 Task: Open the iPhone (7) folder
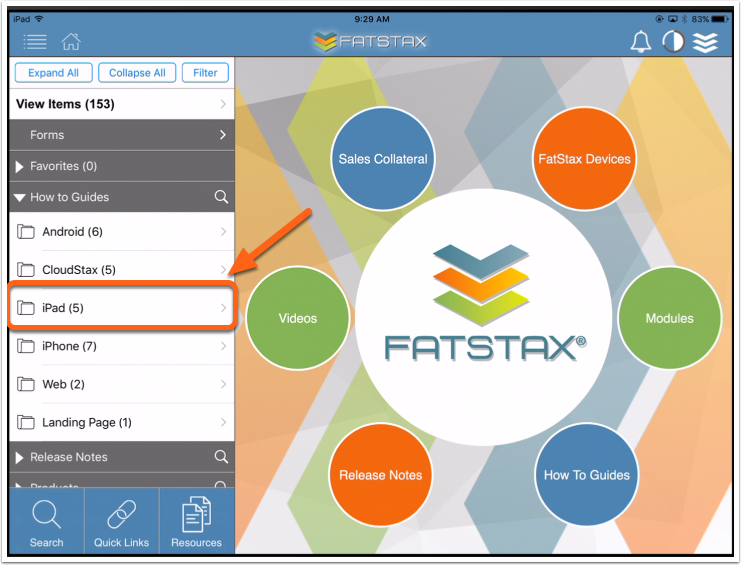click(121, 346)
